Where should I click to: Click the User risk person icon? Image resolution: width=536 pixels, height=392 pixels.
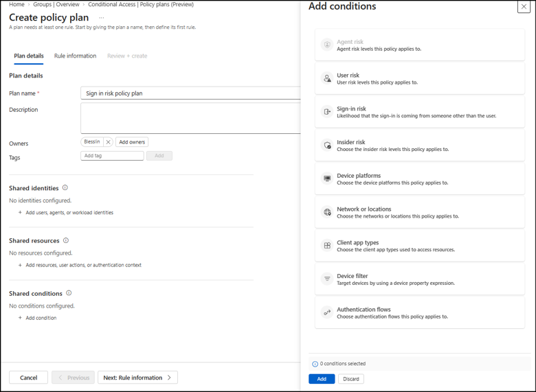tap(327, 78)
